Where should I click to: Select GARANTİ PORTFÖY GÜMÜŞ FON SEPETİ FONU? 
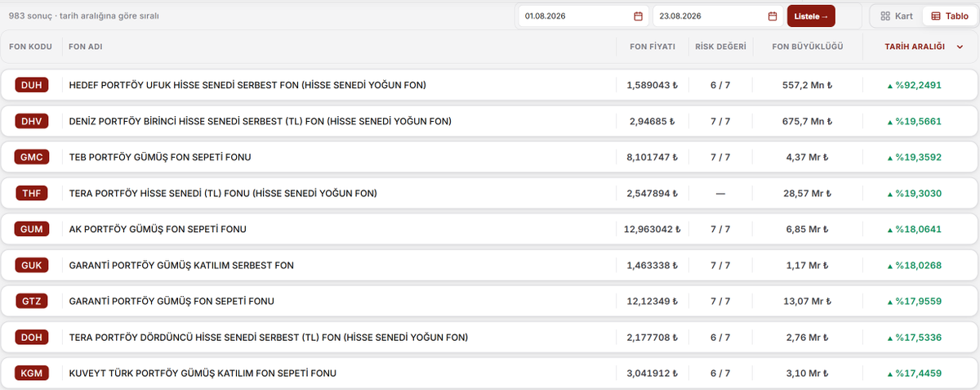tap(171, 301)
